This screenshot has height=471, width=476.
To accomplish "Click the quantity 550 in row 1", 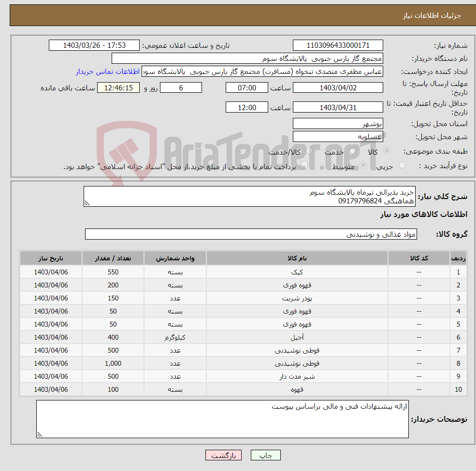I will tap(113, 272).
